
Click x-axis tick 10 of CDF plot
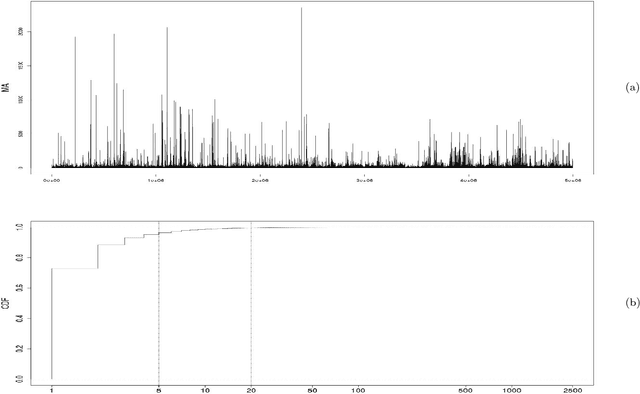pyautogui.click(x=205, y=391)
